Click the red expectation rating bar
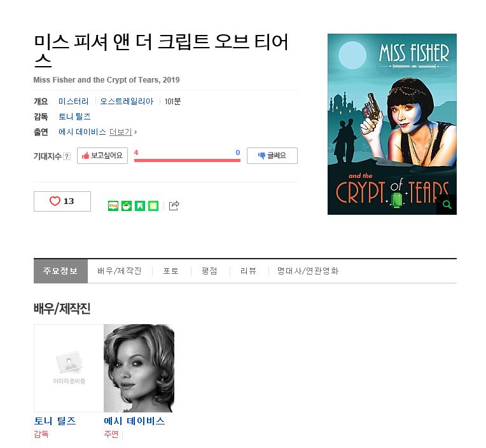 pyautogui.click(x=187, y=160)
